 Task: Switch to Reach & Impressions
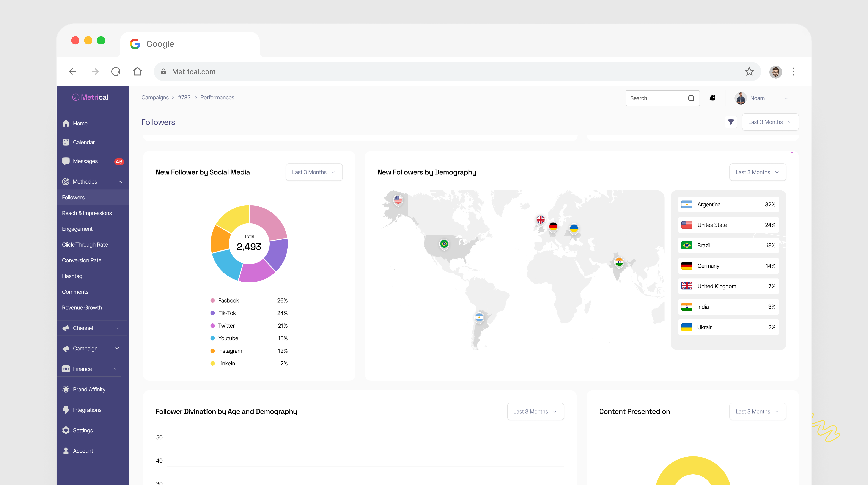(87, 213)
